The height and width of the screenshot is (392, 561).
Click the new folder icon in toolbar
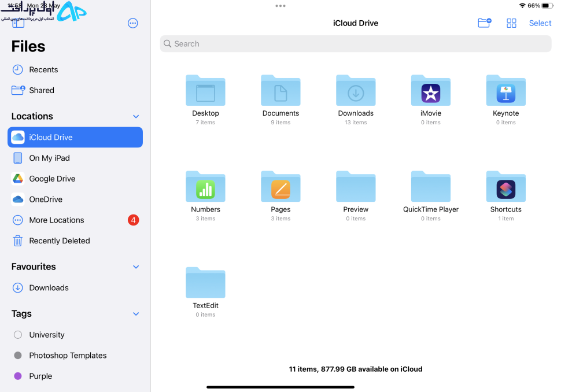point(485,23)
